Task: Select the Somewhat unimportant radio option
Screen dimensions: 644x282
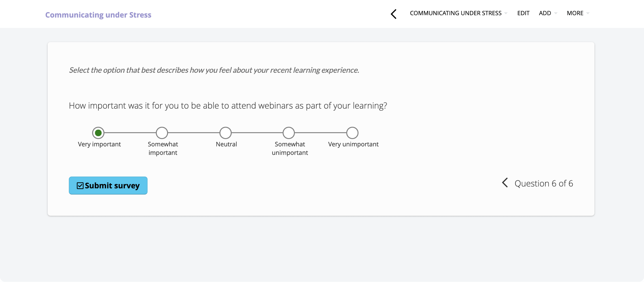Action: click(x=289, y=133)
